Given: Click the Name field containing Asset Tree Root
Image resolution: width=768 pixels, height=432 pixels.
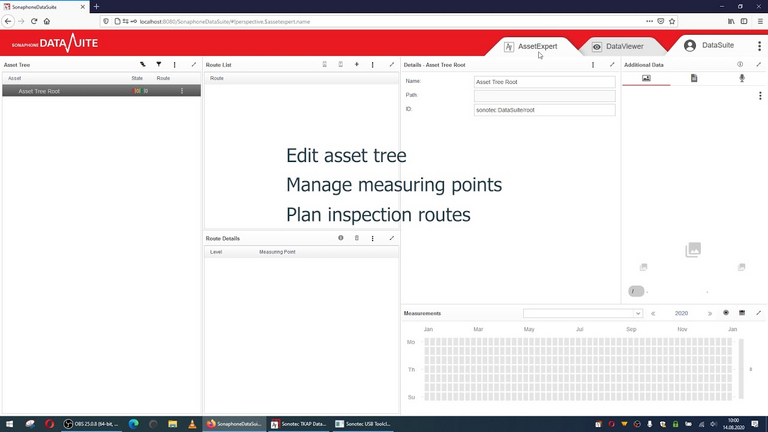Looking at the screenshot, I should (x=544, y=81).
